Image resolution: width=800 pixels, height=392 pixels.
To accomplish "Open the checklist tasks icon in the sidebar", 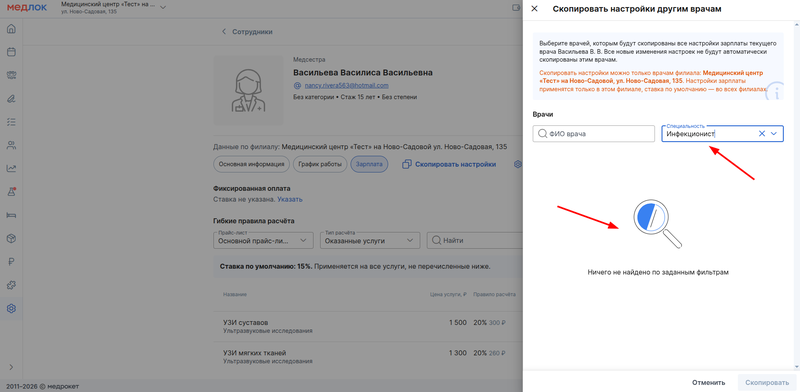I will coord(11,122).
